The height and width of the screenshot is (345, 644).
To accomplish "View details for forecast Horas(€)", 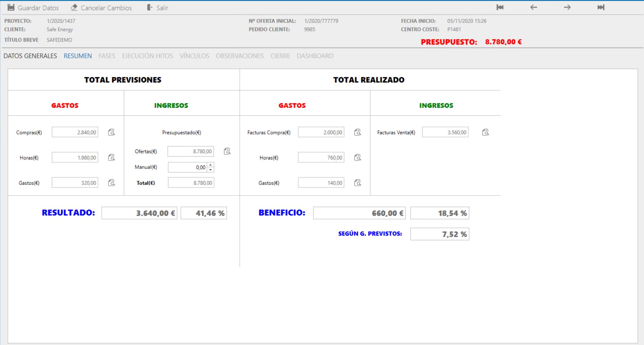I will tap(111, 158).
